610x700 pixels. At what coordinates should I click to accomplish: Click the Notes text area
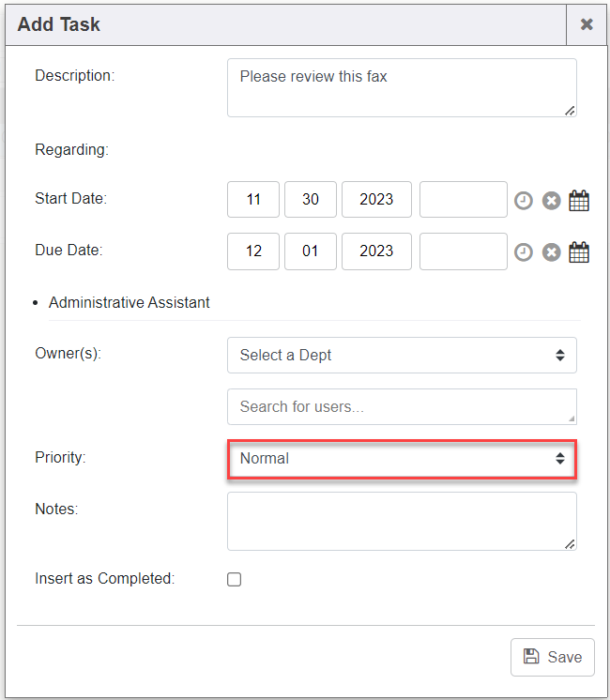(x=402, y=521)
